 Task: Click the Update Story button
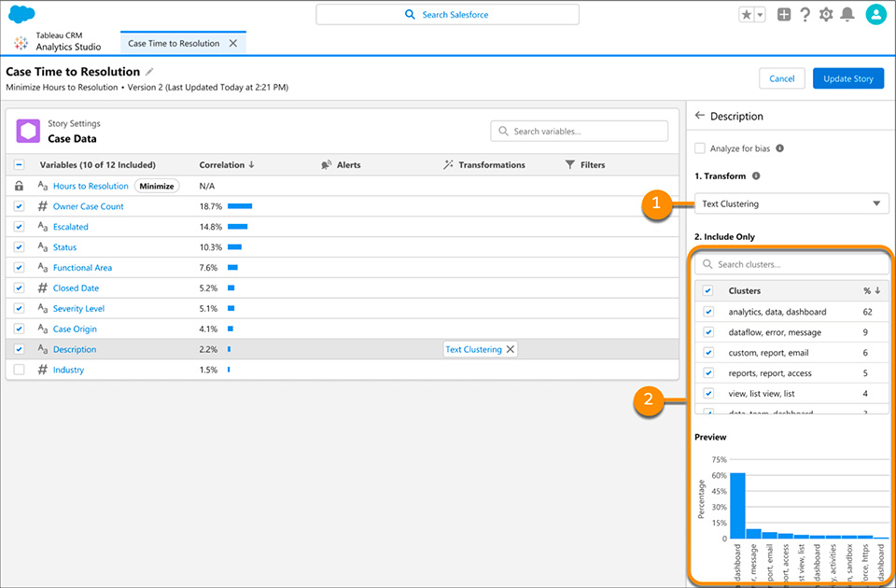point(848,79)
